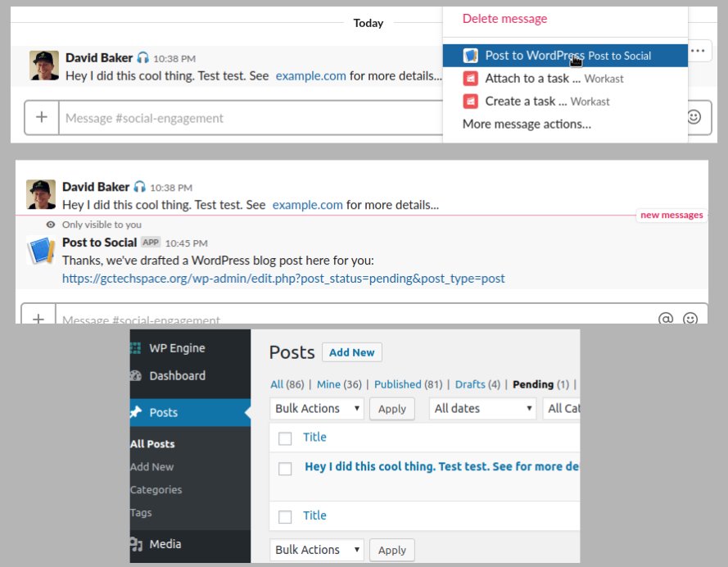This screenshot has width=728, height=567.
Task: Click the three-dots more actions button
Action: (698, 51)
